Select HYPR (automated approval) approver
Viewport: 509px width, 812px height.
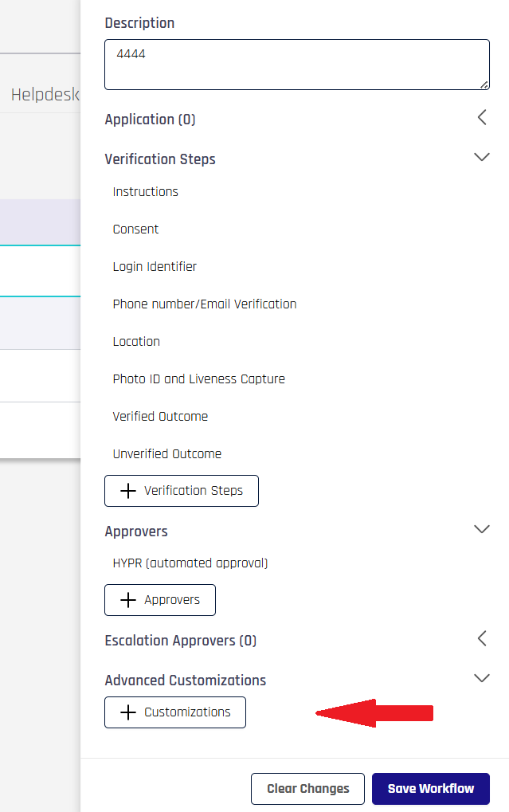point(190,563)
